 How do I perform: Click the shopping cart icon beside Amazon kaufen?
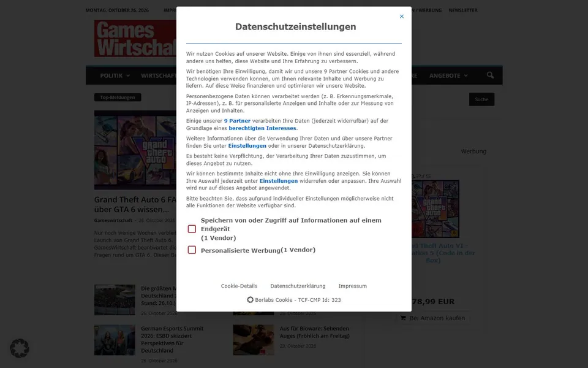click(403, 318)
